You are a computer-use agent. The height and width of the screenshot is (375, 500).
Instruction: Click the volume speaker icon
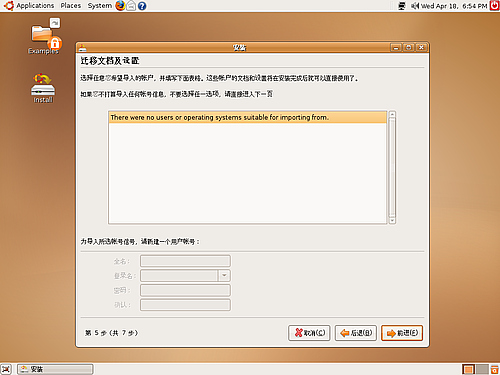[x=414, y=6]
